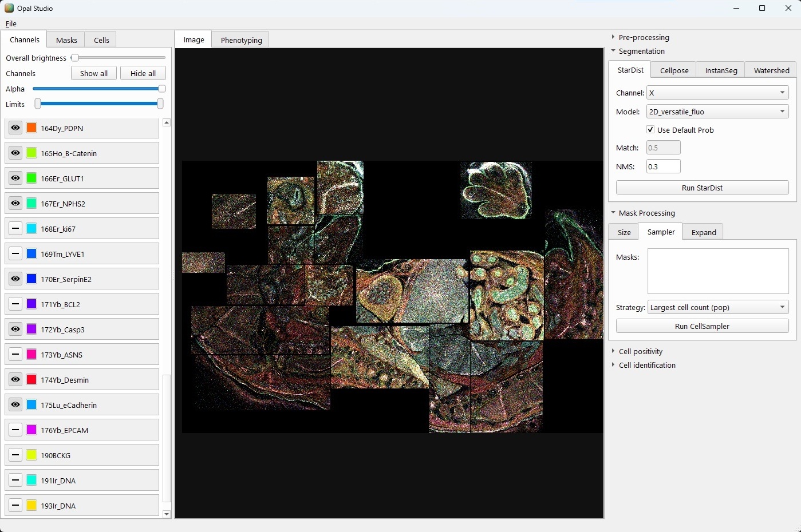Click the Run StarDist button
The height and width of the screenshot is (532, 801).
pos(702,188)
